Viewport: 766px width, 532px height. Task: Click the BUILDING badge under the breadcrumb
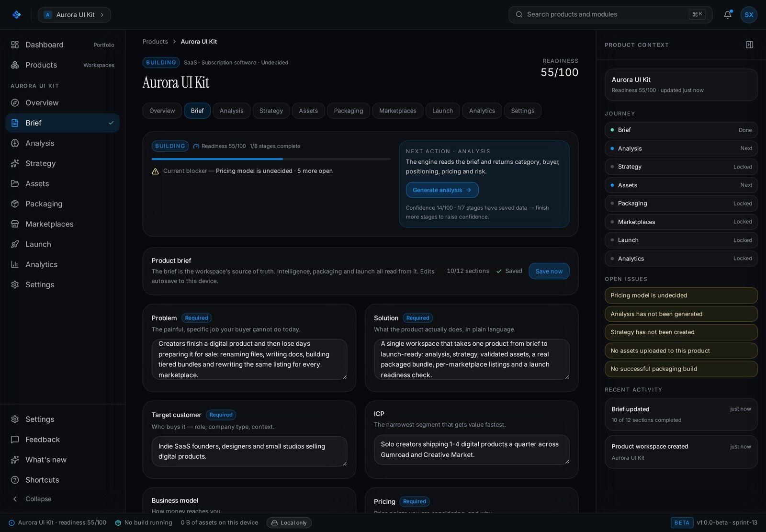pos(161,62)
